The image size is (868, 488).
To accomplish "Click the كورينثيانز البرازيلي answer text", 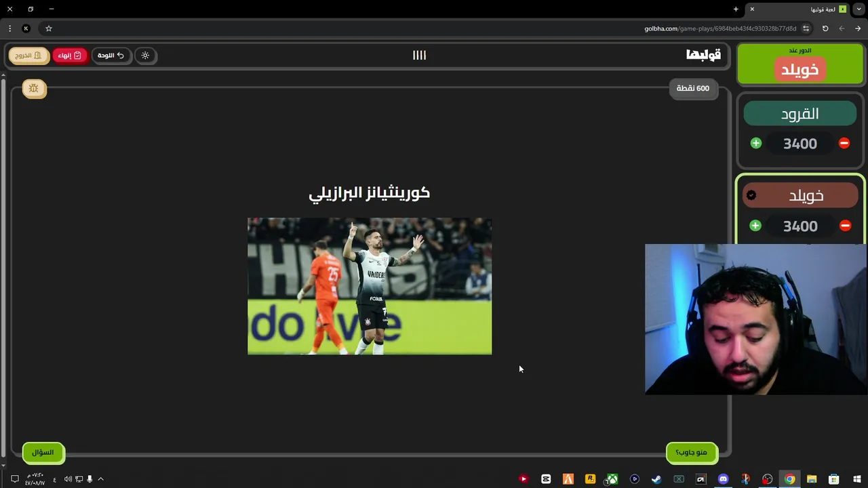I will (370, 192).
